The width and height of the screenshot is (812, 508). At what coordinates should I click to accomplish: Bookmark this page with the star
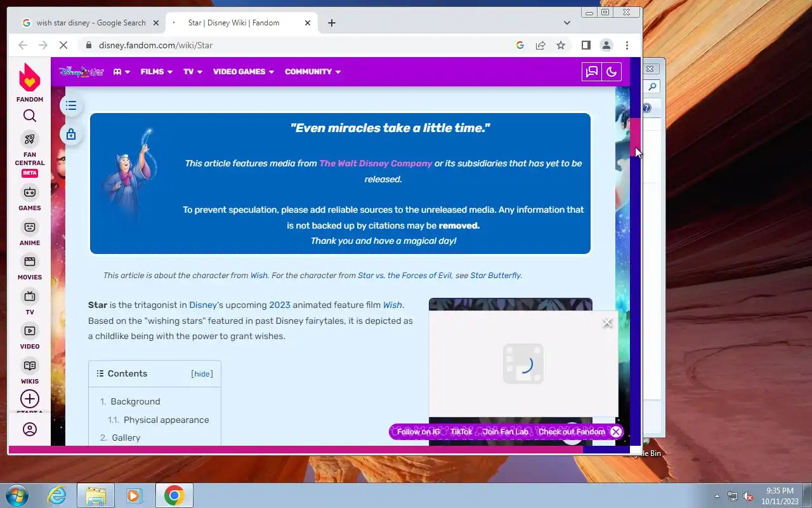pos(561,45)
